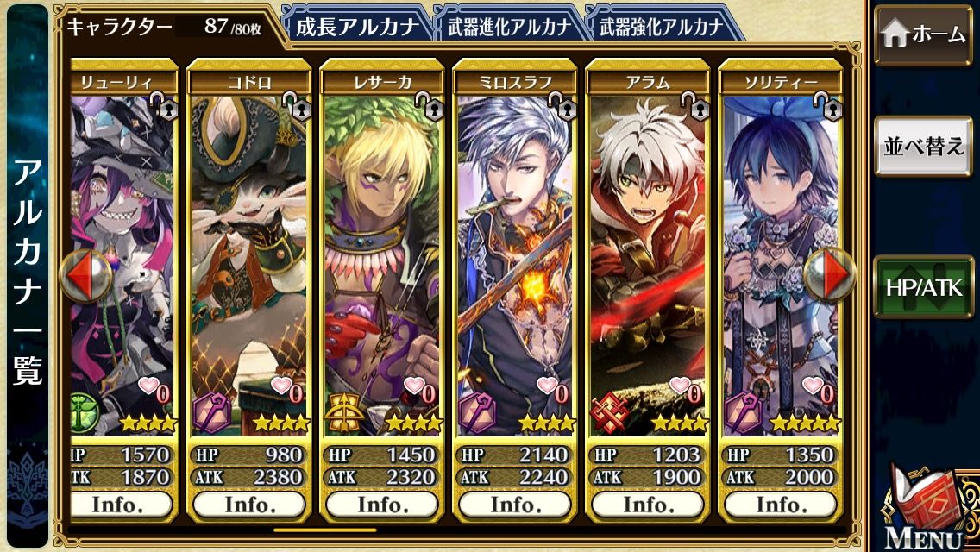Switch to the 武器進化アルカナ tab

tap(509, 26)
